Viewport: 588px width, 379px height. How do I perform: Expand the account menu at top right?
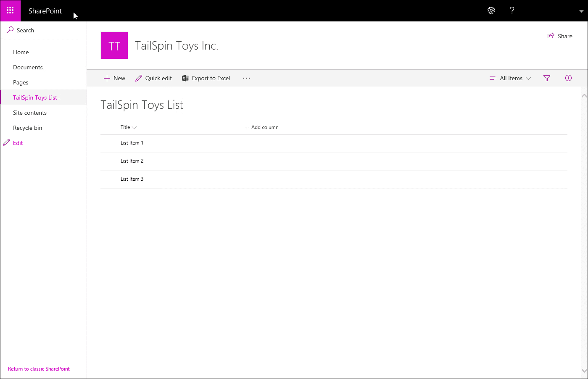tap(581, 11)
